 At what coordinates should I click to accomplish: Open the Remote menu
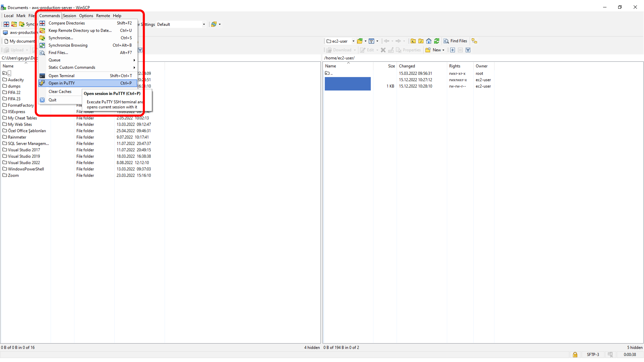click(x=103, y=16)
